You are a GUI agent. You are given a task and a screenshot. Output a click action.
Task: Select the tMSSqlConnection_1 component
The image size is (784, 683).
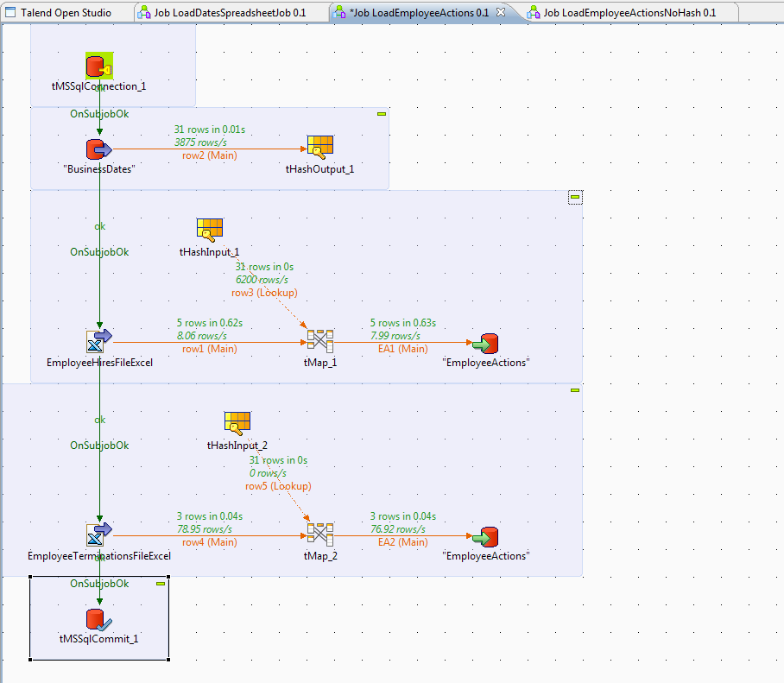[98, 66]
